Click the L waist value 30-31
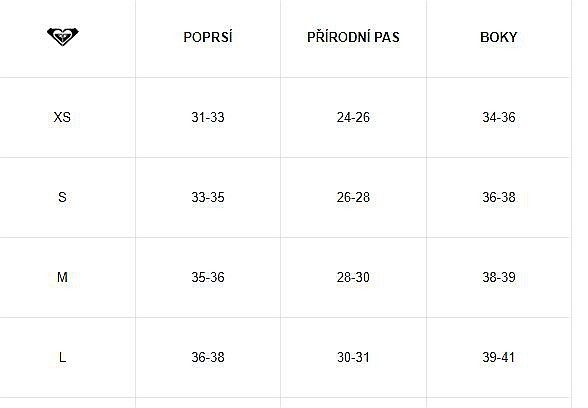The height and width of the screenshot is (408, 588). pos(353,357)
